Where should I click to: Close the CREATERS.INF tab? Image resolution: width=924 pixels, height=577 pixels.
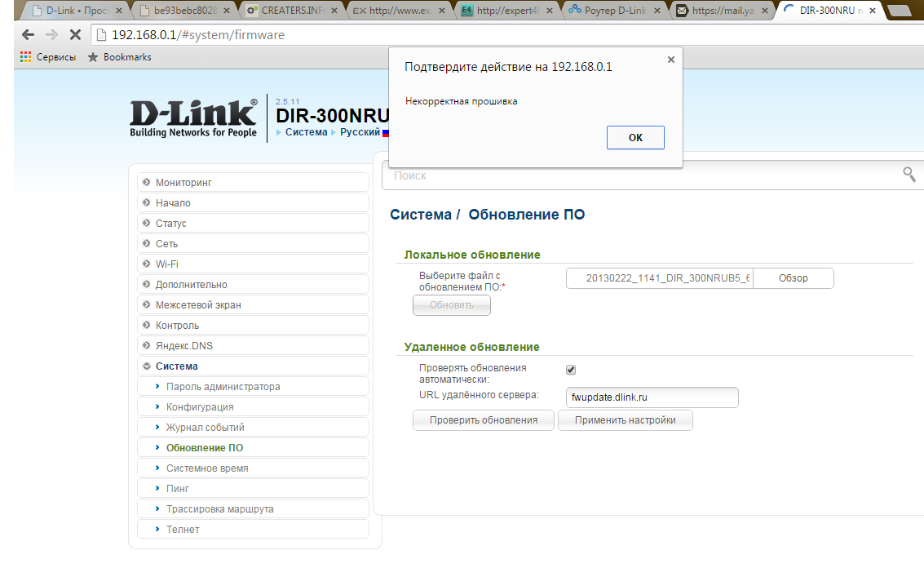(x=335, y=11)
